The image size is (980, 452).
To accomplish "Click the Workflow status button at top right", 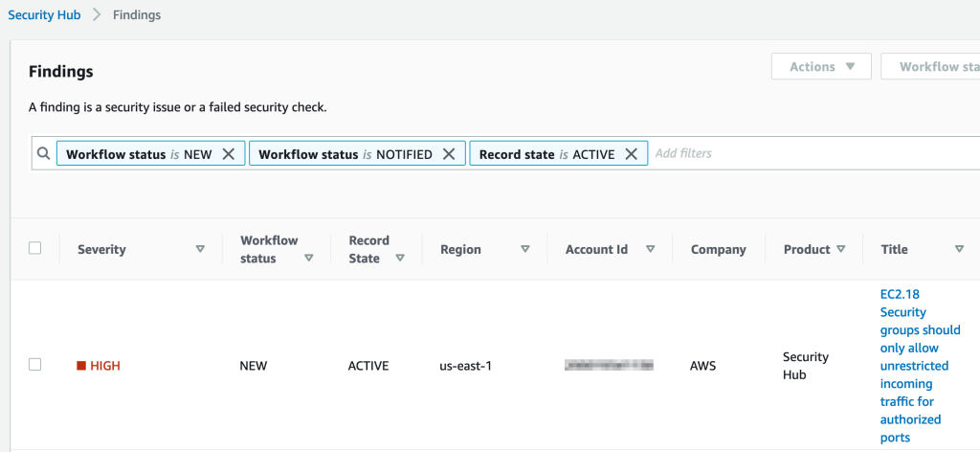I will point(930,66).
